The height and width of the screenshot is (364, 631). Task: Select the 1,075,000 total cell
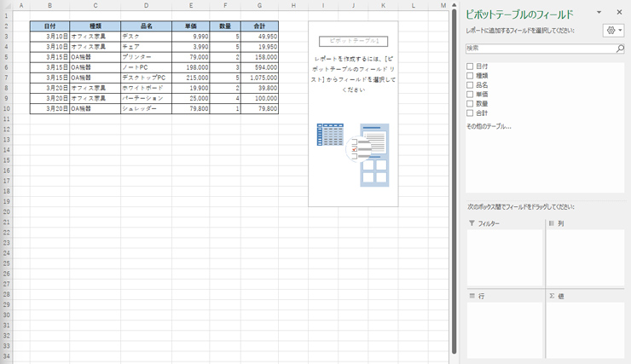[x=259, y=78]
